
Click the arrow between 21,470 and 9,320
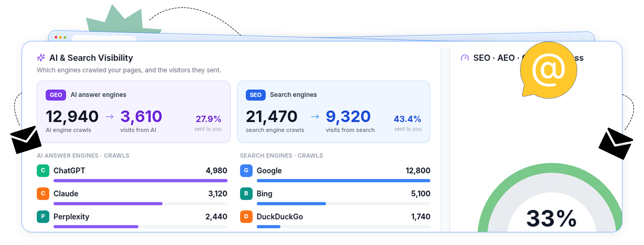click(x=315, y=116)
